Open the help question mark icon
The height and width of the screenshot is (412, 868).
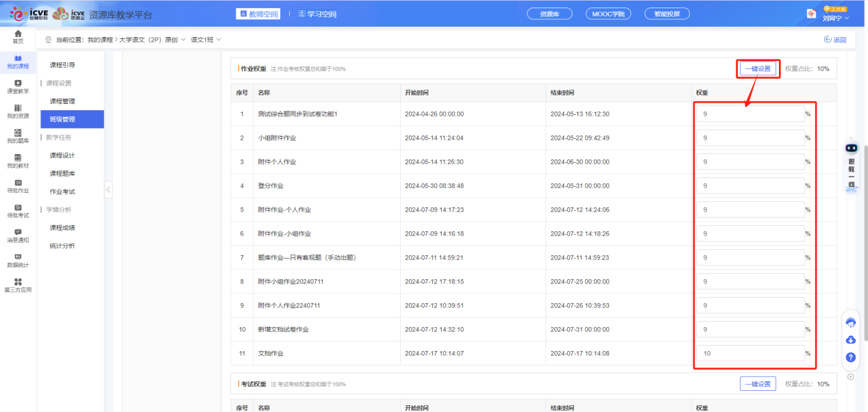click(x=850, y=357)
